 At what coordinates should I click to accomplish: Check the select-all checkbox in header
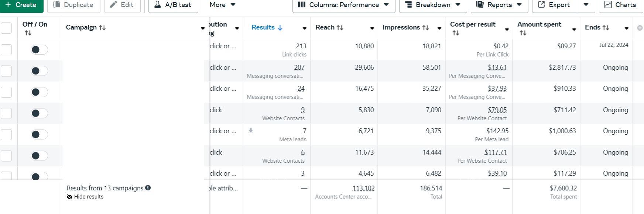click(6, 28)
